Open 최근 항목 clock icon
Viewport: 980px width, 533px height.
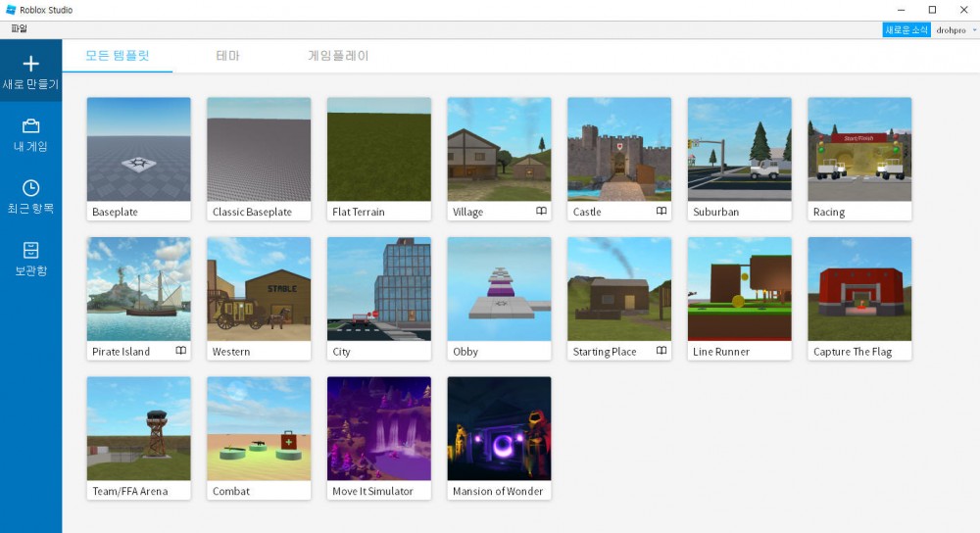30,188
